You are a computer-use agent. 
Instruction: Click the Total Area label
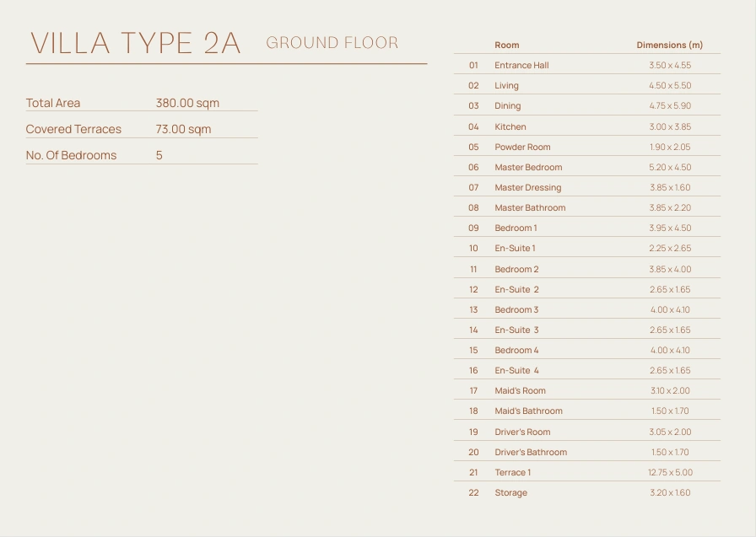click(x=53, y=103)
